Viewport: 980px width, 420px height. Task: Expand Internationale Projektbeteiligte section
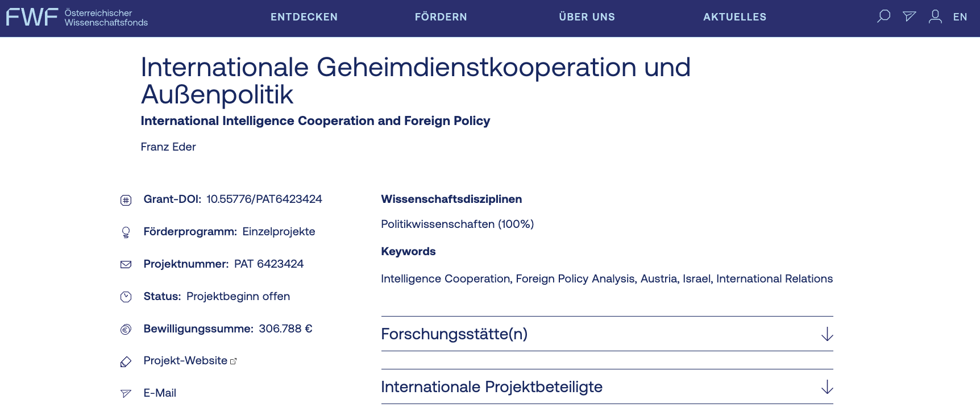tap(492, 387)
